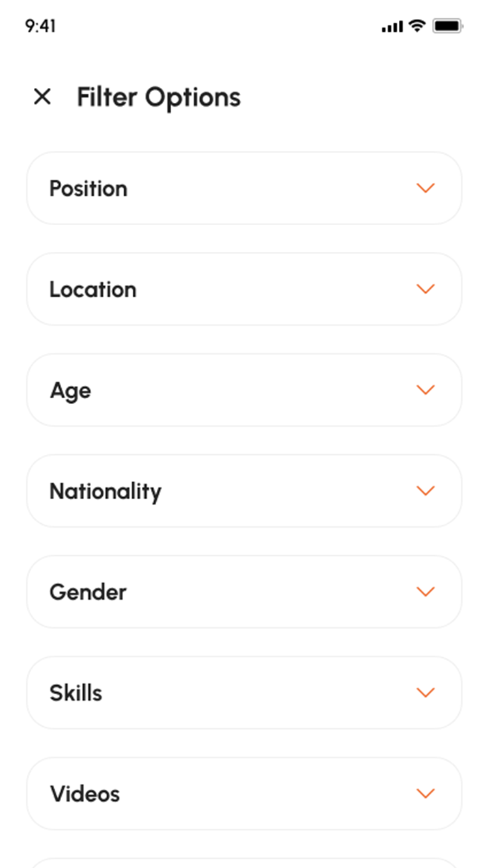Expand the Age filter chevron

click(x=425, y=390)
